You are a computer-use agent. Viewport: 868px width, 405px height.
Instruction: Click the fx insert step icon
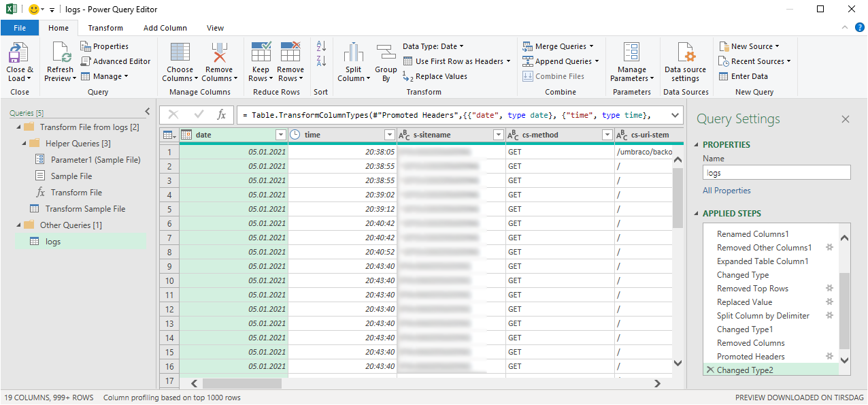(222, 115)
